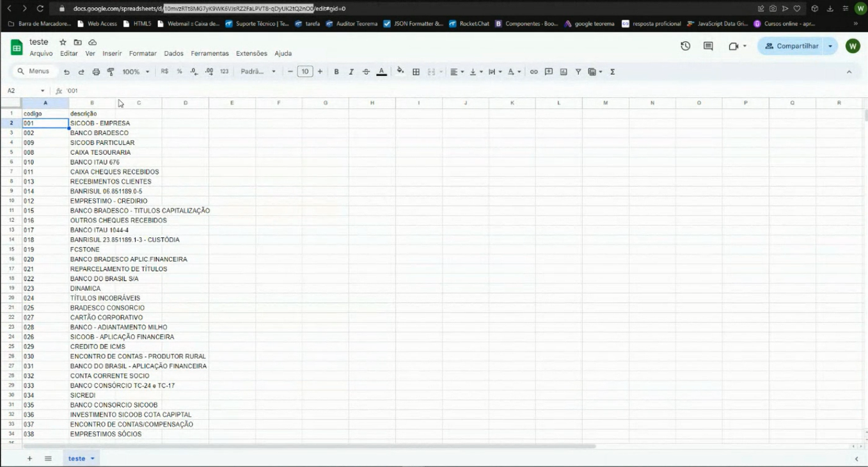This screenshot has width=868, height=467.
Task: Open the filter views dropdown
Action: (595, 72)
